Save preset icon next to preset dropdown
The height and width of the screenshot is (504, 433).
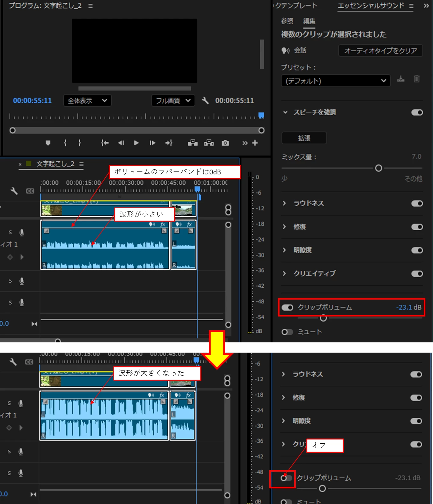(x=401, y=79)
